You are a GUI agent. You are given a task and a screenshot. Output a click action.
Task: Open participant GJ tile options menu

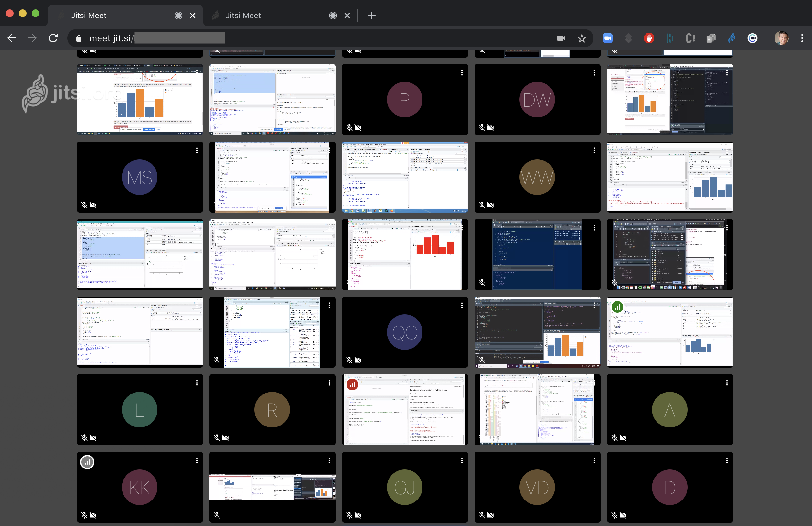[462, 460]
